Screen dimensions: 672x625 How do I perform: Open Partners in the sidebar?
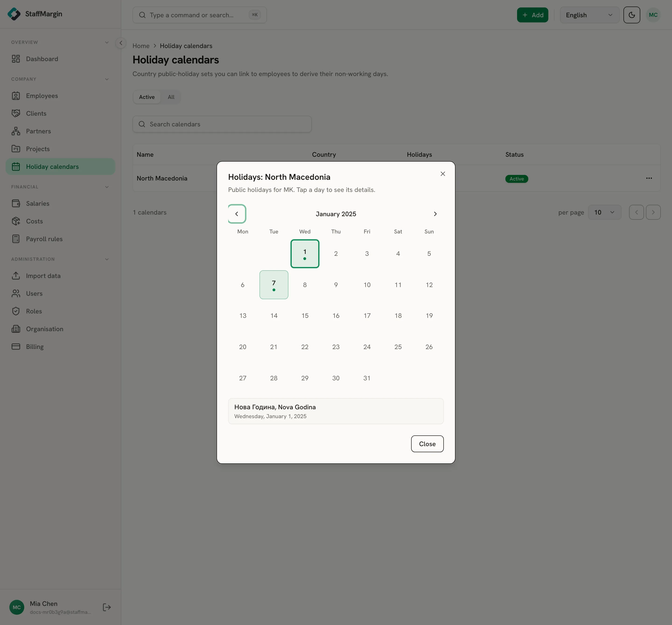point(60,131)
